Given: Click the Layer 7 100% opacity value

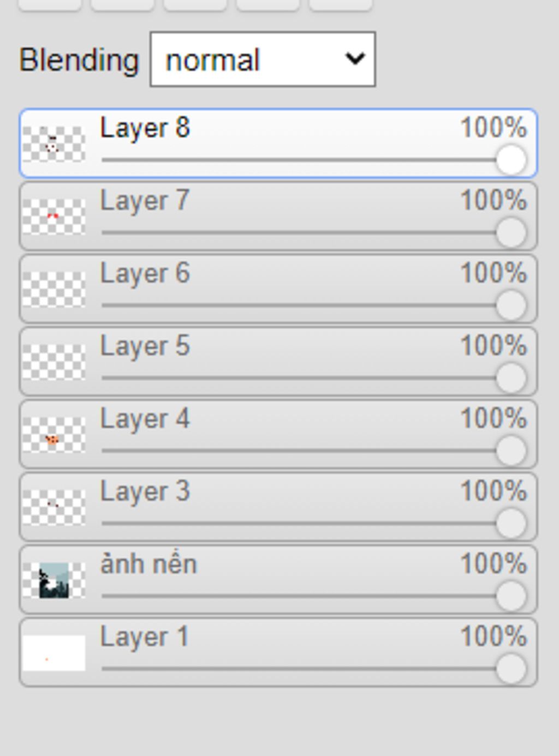Looking at the screenshot, I should click(x=493, y=200).
